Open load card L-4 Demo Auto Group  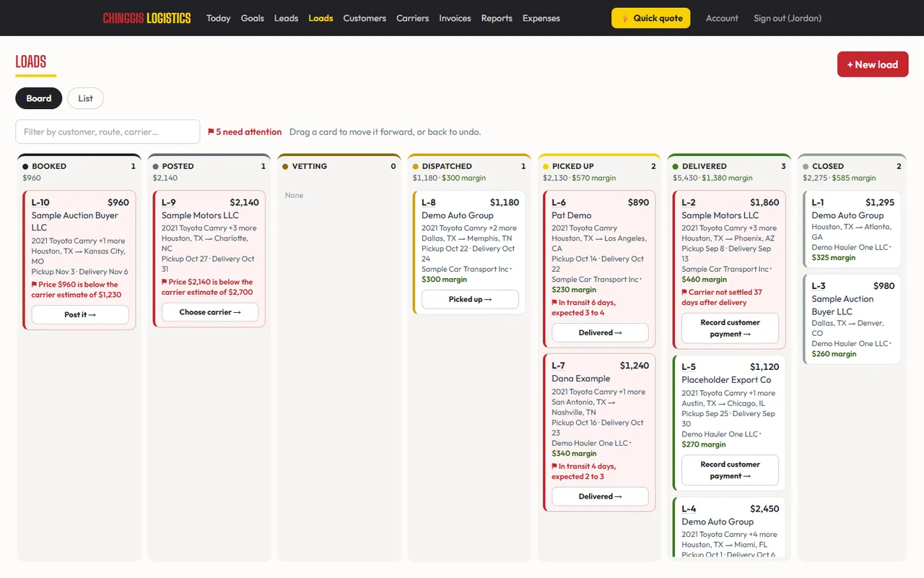(730, 527)
